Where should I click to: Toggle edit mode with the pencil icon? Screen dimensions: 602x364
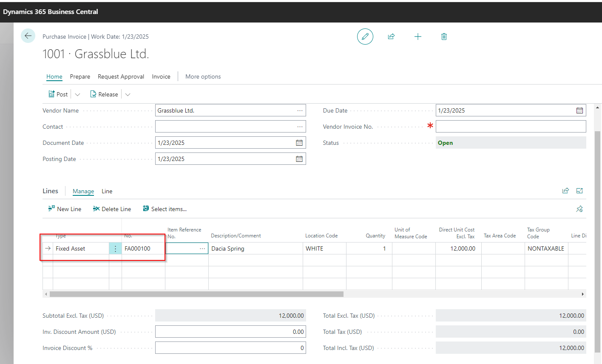coord(365,37)
